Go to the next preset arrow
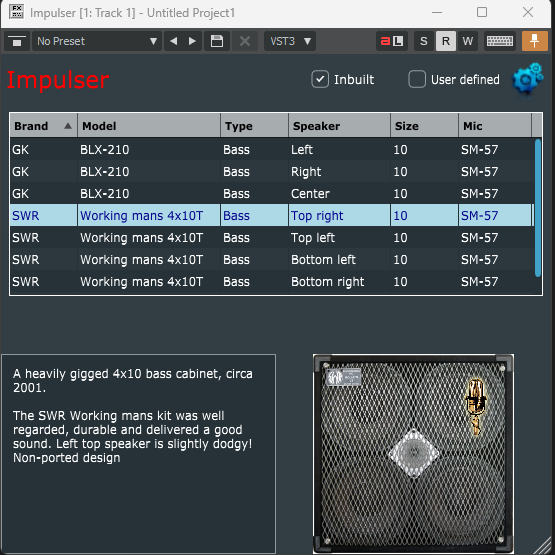 point(192,41)
